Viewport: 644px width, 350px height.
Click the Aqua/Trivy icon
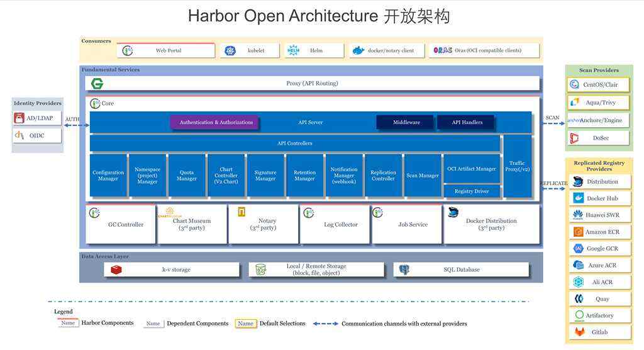point(574,102)
